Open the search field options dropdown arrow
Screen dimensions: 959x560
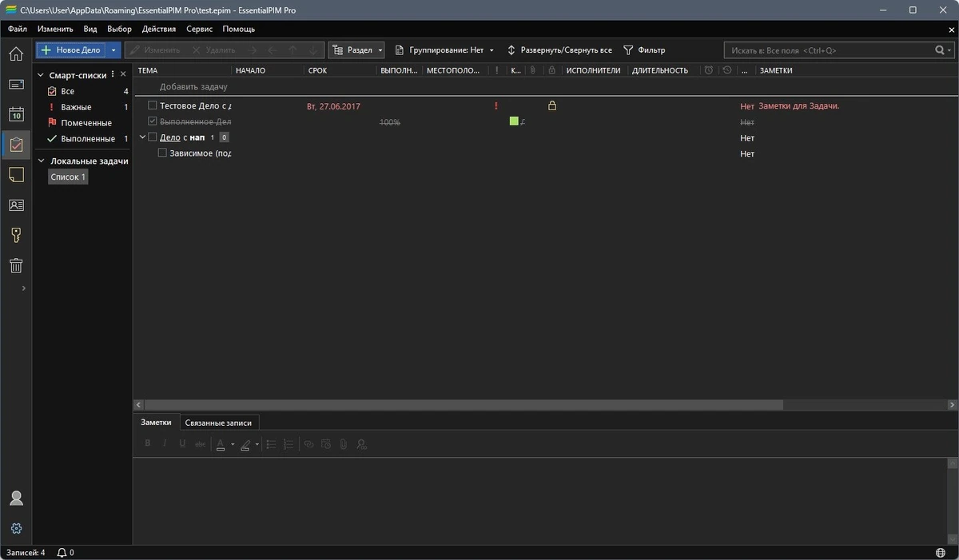[x=949, y=50]
